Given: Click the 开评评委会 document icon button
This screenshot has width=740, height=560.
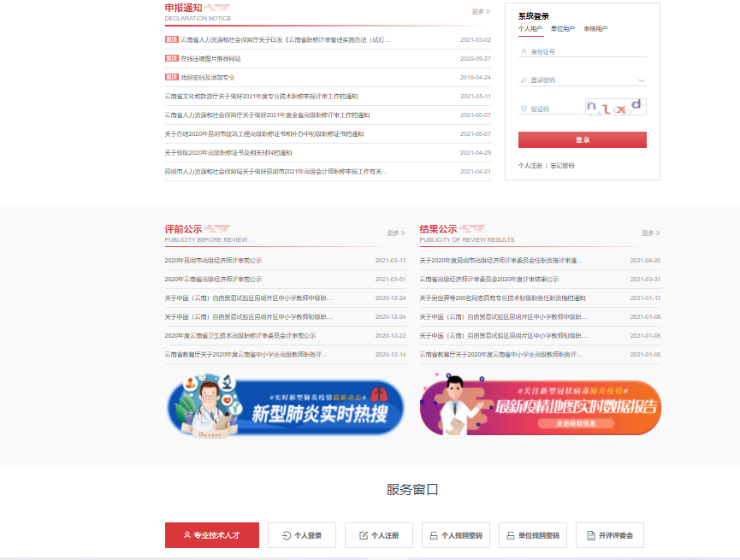Looking at the screenshot, I should click(609, 535).
